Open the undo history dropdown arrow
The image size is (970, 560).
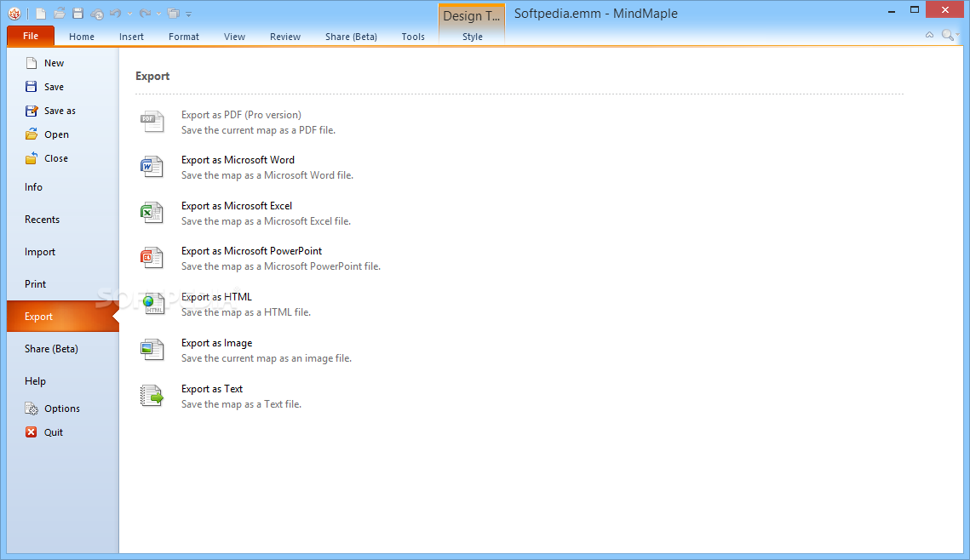click(x=129, y=14)
